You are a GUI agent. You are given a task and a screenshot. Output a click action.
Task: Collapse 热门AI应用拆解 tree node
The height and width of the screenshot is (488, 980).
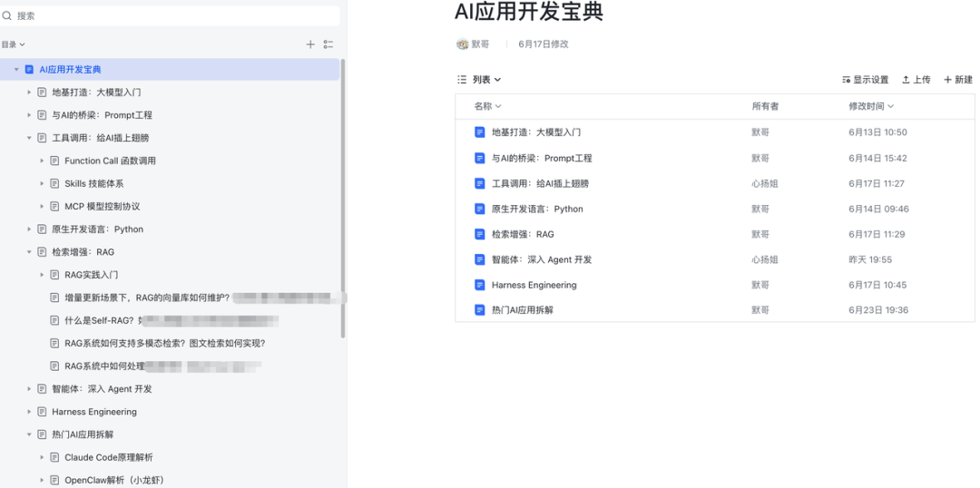(x=29, y=434)
